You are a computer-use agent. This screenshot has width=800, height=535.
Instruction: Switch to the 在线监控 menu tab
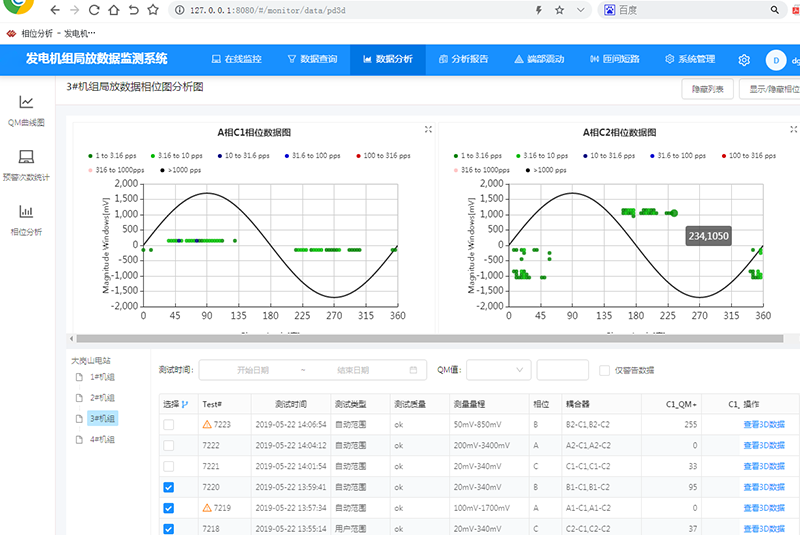(237, 59)
